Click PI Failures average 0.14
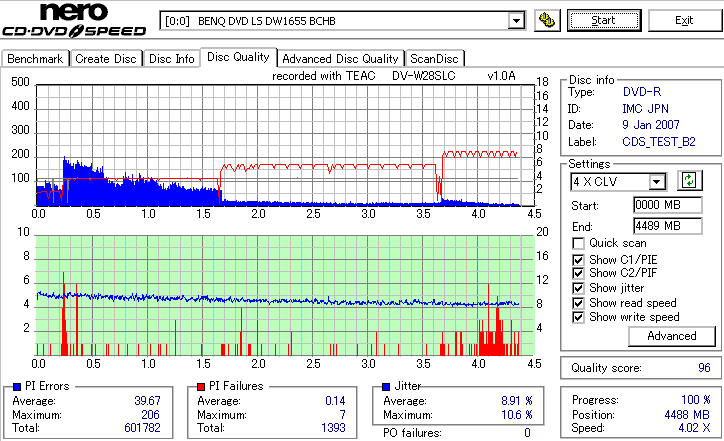The image size is (724, 441). pos(335,401)
